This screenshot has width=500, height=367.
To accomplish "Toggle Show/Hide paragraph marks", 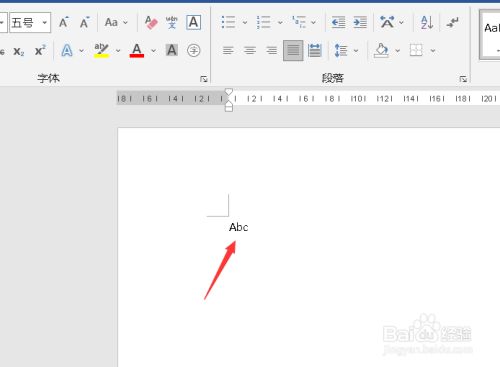I will click(x=453, y=22).
